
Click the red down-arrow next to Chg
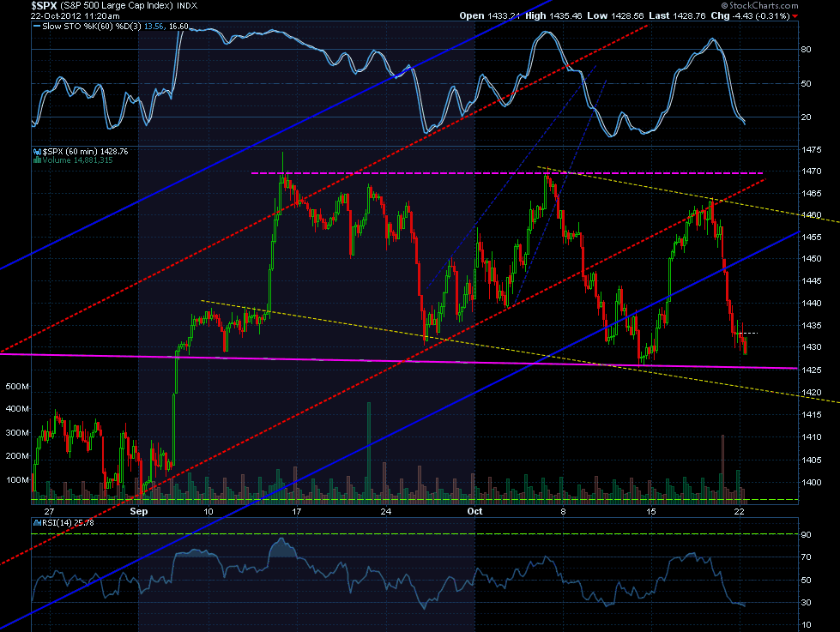(x=795, y=16)
